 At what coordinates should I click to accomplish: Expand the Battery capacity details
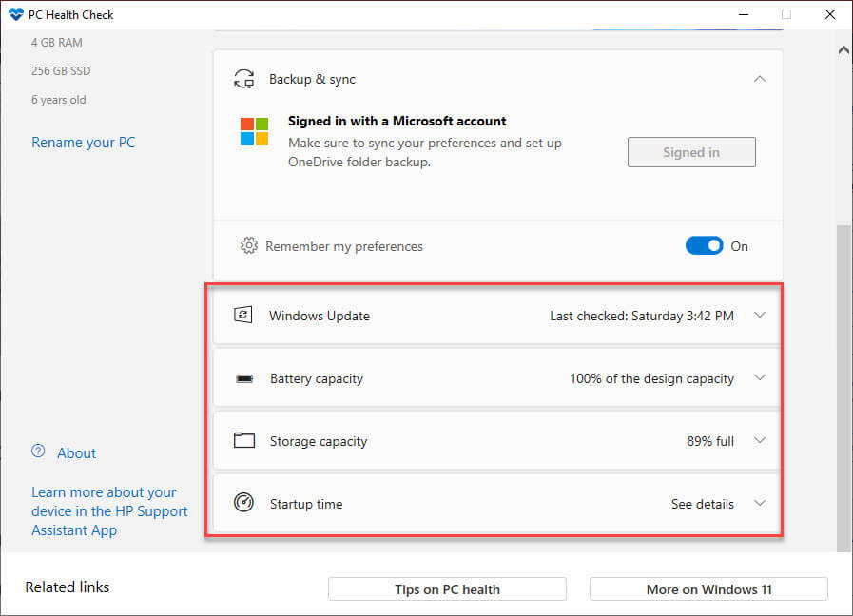[759, 378]
